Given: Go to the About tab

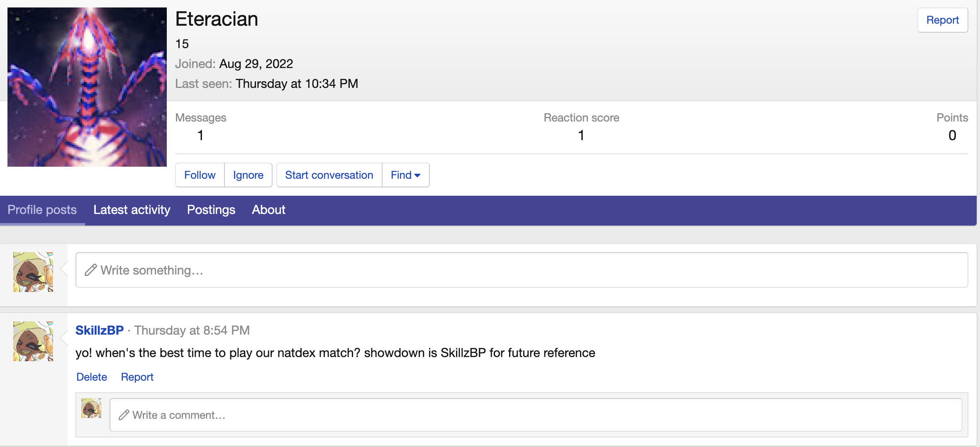Looking at the screenshot, I should (268, 210).
